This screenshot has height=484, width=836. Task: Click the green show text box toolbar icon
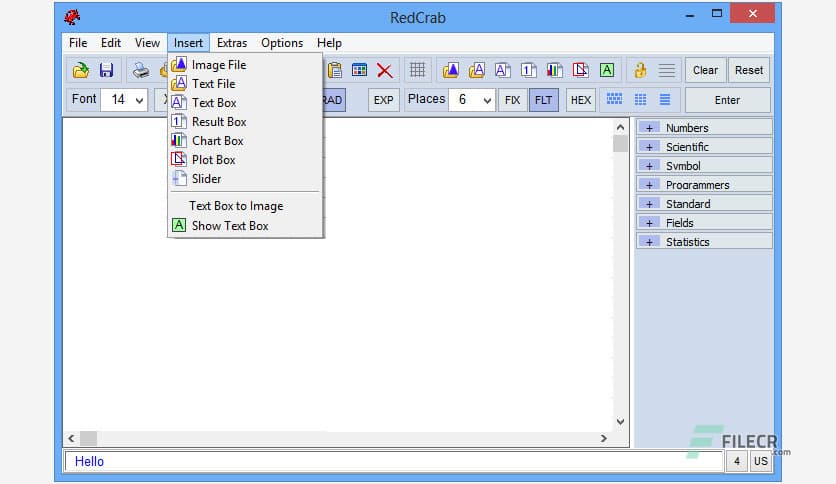607,70
